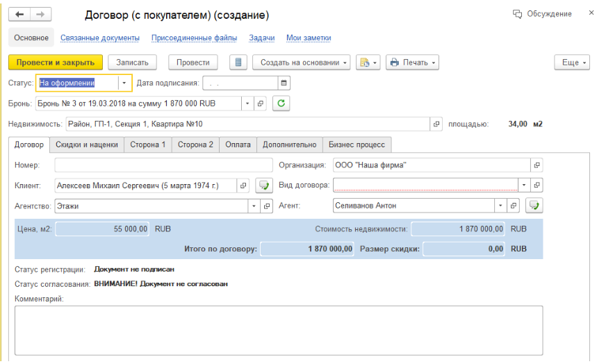
Task: Open calendar picker for Дата подписания
Action: click(284, 83)
